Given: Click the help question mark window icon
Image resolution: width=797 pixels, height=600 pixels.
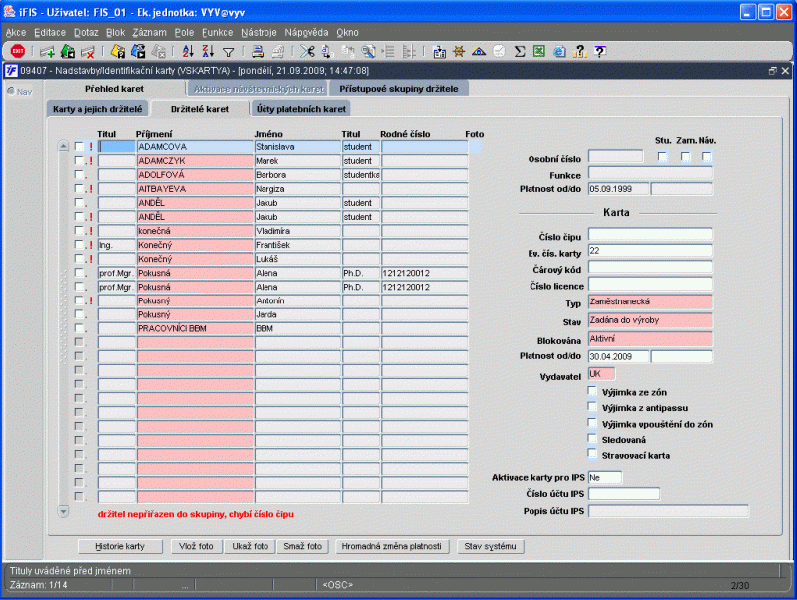Looking at the screenshot, I should click(x=600, y=51).
